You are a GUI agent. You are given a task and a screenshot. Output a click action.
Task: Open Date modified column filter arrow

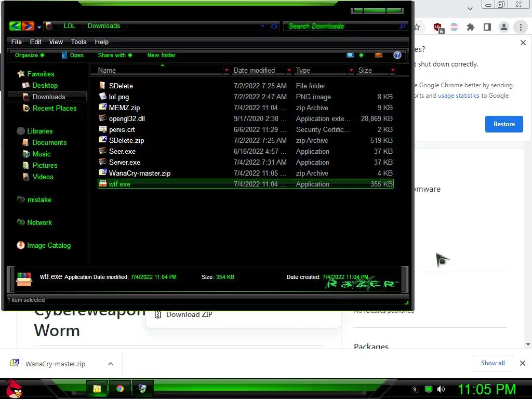(x=289, y=70)
